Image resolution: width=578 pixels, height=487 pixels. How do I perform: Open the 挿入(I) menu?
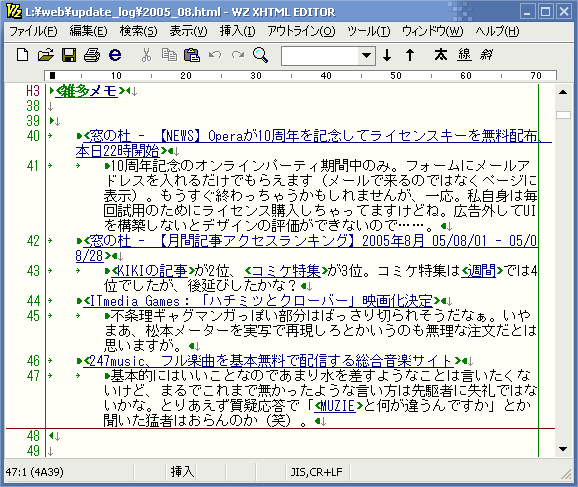point(237,31)
